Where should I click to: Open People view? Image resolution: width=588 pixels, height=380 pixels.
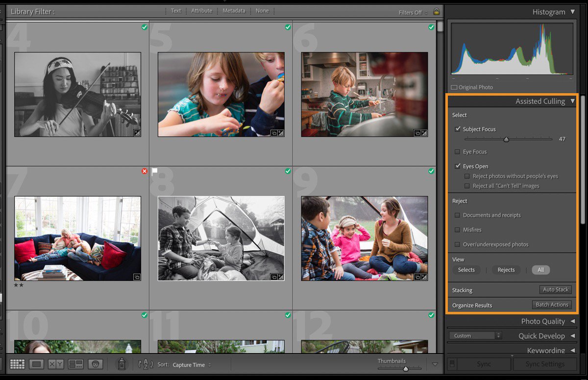click(x=95, y=364)
